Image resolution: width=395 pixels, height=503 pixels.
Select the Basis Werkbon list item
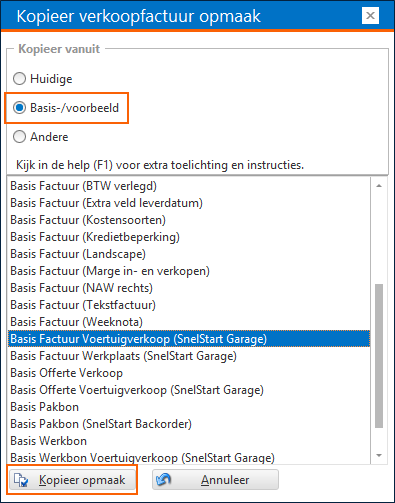(x=189, y=441)
